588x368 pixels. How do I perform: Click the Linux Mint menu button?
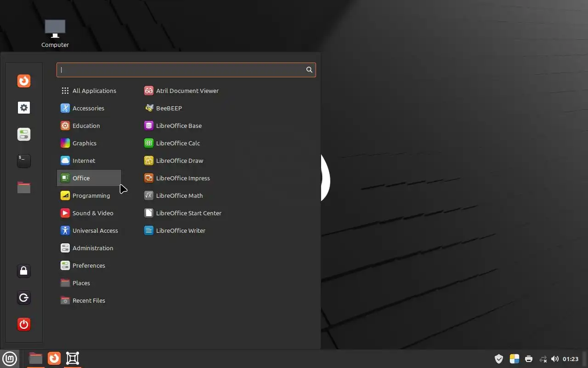(x=10, y=358)
